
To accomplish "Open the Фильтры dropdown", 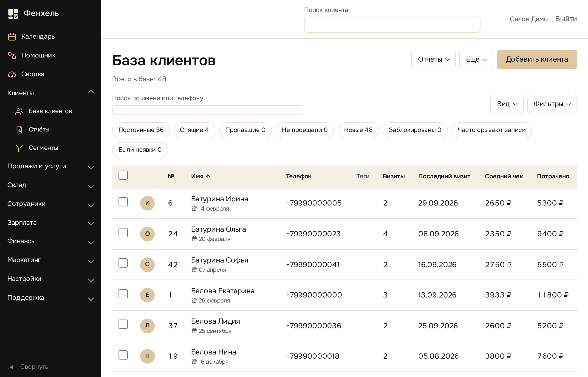I will 552,104.
